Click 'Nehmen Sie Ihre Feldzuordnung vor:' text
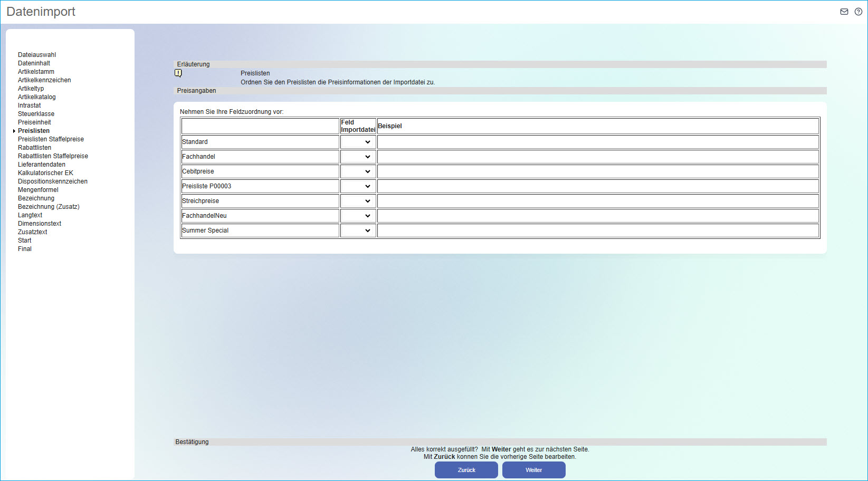Image resolution: width=868 pixels, height=481 pixels. click(x=232, y=112)
